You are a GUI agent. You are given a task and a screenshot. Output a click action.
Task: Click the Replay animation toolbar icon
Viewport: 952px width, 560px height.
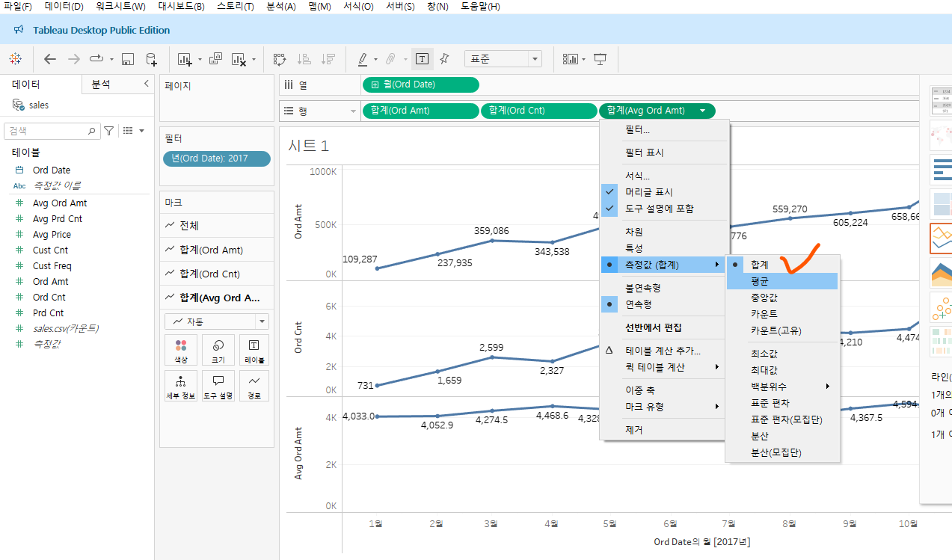click(x=97, y=58)
